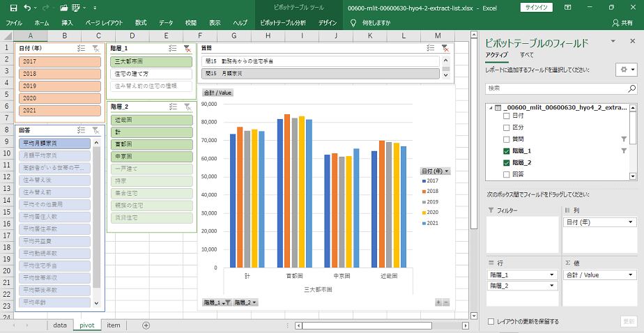The image size is (644, 333).
Task: Click the Save icon in the title bar
Action: point(13,8)
